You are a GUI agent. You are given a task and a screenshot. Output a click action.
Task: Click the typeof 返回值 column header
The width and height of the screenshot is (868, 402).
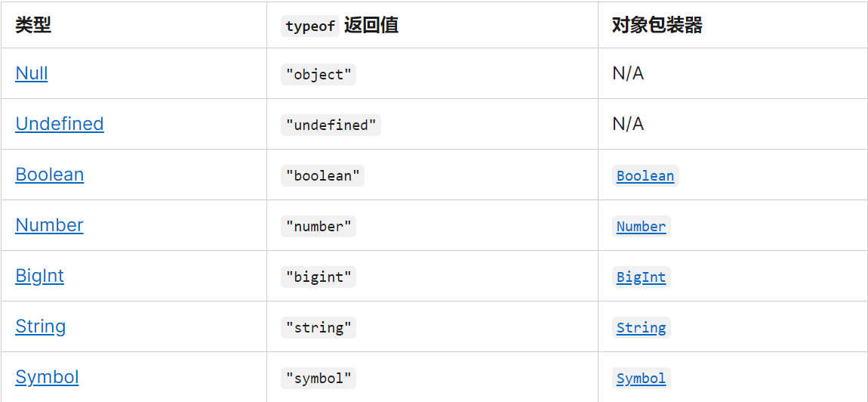pyautogui.click(x=340, y=26)
